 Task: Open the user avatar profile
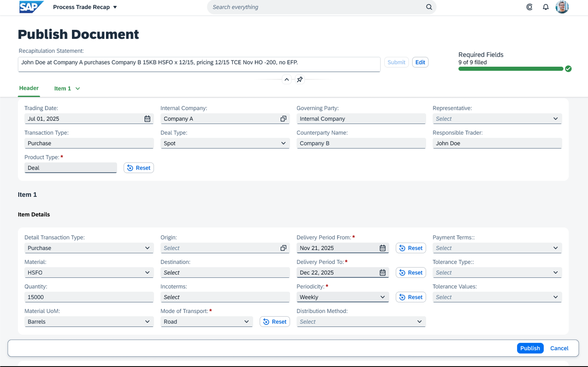[562, 7]
